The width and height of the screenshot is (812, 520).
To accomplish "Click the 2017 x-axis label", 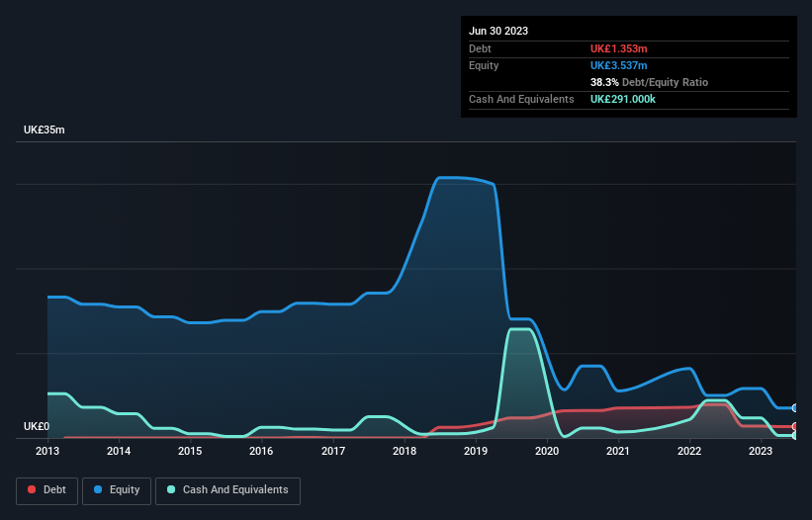I will pyautogui.click(x=333, y=451).
